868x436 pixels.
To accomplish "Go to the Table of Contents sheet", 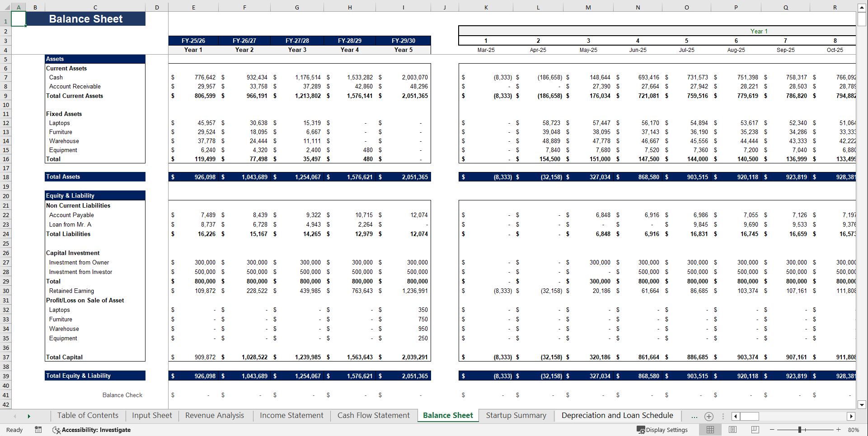I will click(88, 415).
